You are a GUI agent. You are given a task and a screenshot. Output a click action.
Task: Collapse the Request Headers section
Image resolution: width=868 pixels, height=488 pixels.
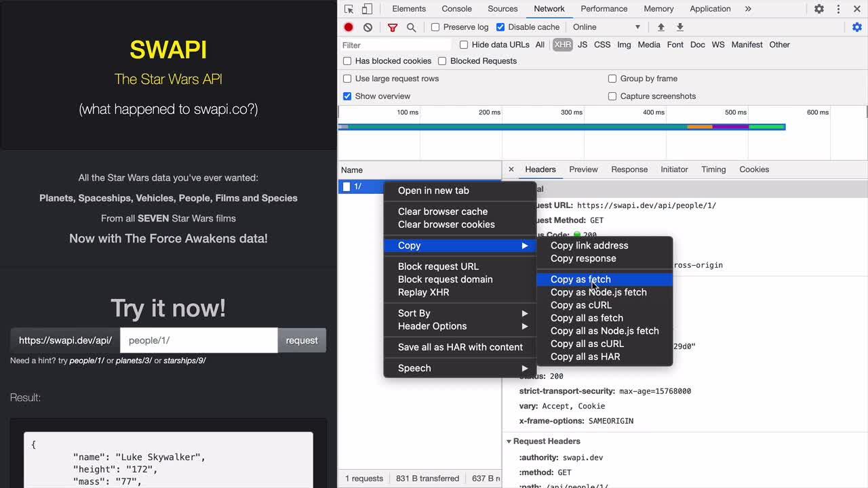click(x=509, y=441)
